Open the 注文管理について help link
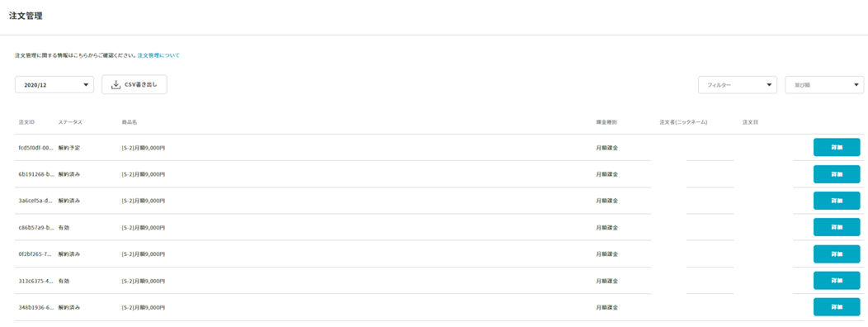 tap(158, 56)
